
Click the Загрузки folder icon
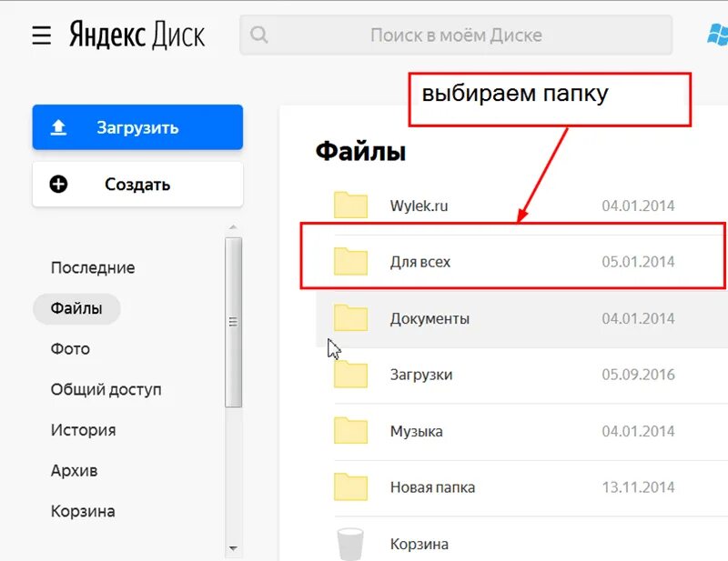(350, 375)
